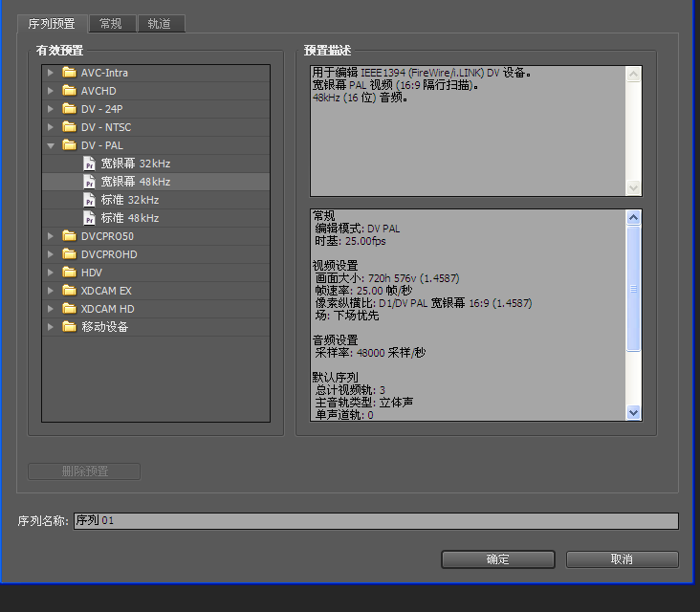
Task: Click the 时基: 25.00fps line
Action: tap(350, 241)
